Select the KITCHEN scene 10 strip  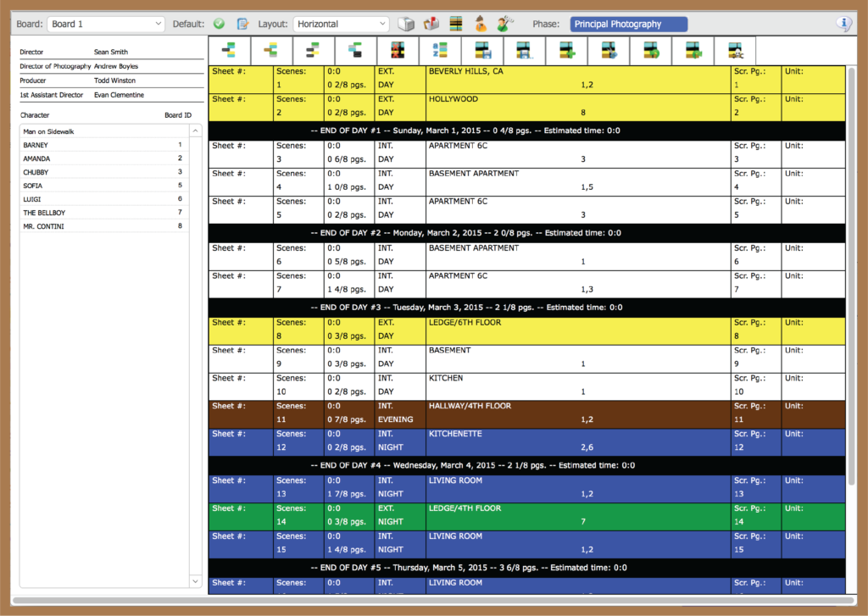coord(527,387)
